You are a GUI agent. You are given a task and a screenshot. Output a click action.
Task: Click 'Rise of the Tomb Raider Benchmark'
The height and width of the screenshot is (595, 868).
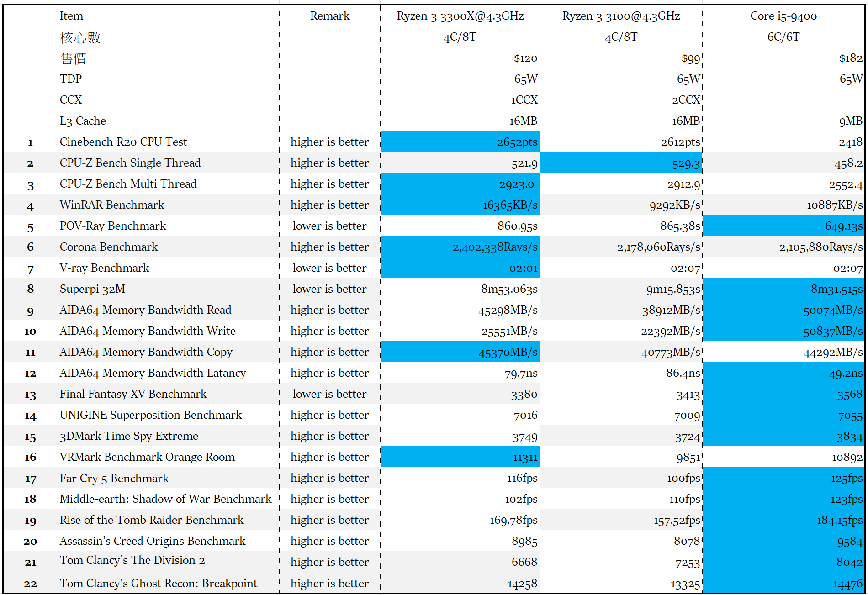point(169,520)
